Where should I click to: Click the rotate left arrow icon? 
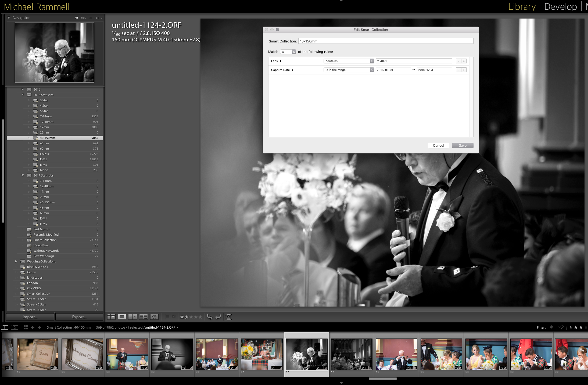[x=218, y=317]
